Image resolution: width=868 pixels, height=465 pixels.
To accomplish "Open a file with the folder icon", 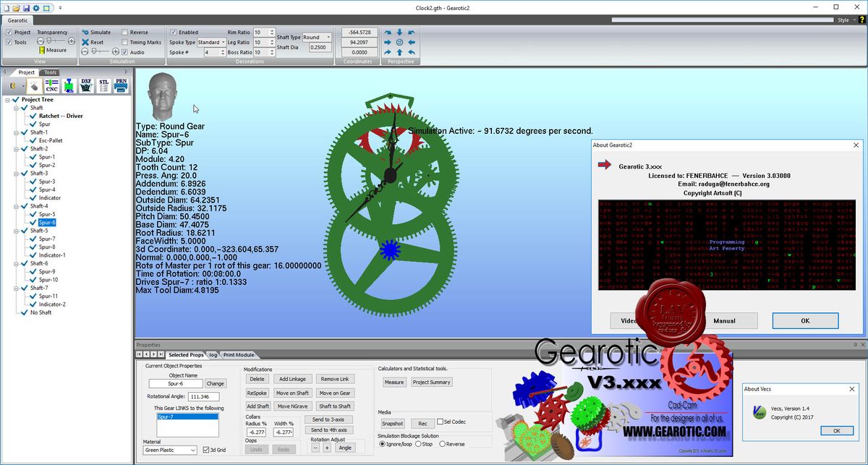I will pos(16,8).
